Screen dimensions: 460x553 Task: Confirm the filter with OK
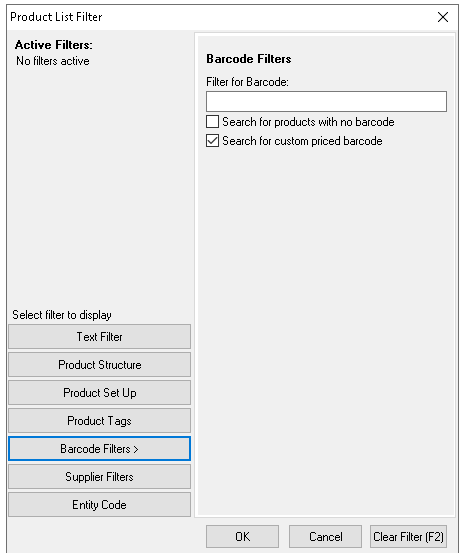pos(242,536)
